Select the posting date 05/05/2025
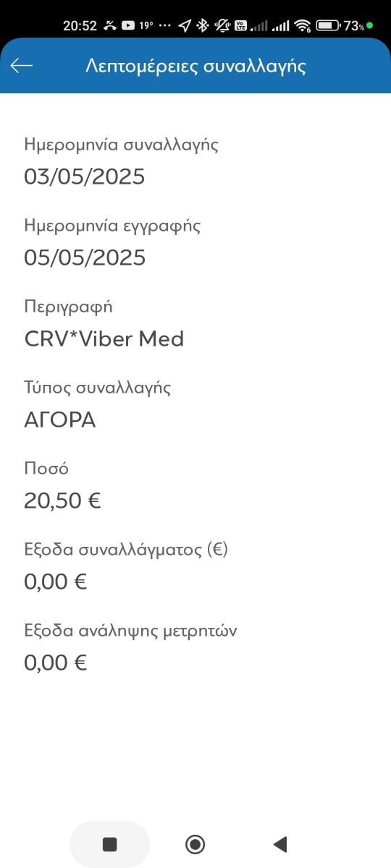The width and height of the screenshot is (391, 868). (85, 258)
